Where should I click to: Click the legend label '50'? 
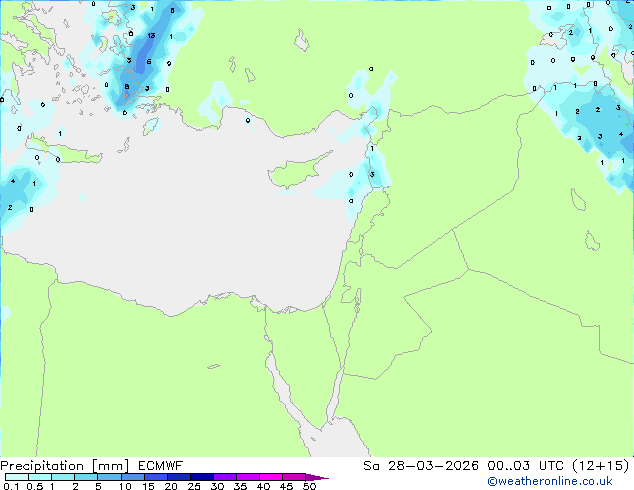(309, 486)
